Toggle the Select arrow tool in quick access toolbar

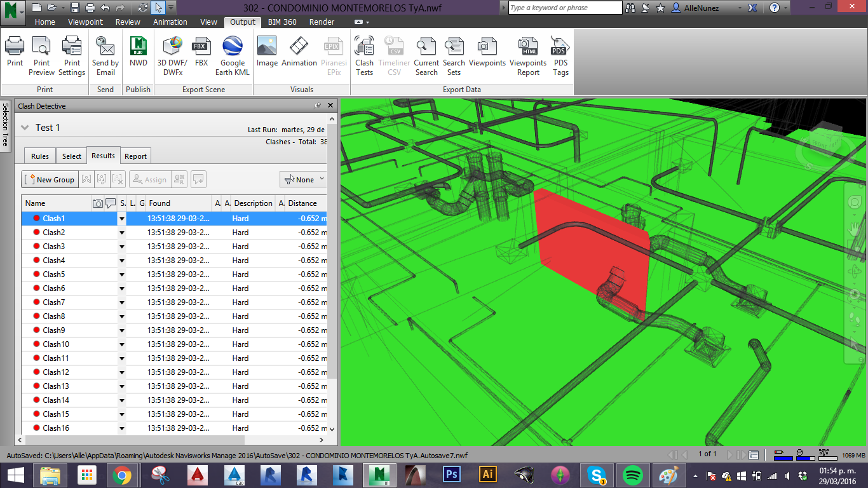point(158,8)
